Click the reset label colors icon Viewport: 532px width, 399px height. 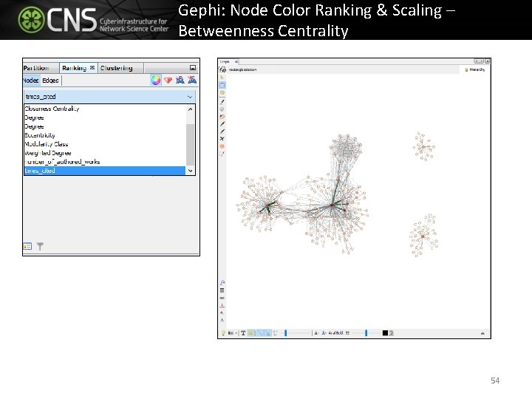coord(222,305)
